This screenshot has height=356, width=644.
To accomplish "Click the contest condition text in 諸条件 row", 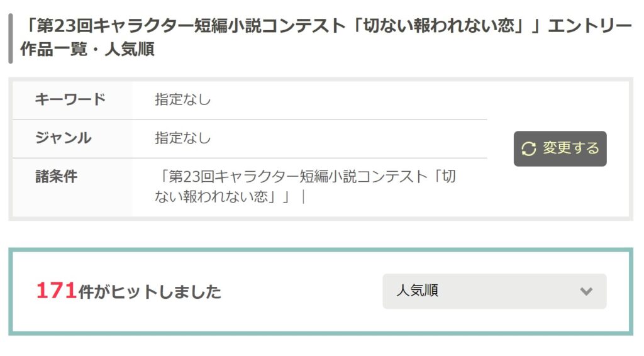I will [x=305, y=187].
